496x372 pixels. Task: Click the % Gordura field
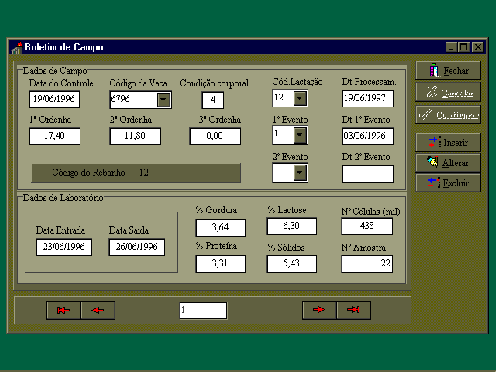(x=221, y=228)
